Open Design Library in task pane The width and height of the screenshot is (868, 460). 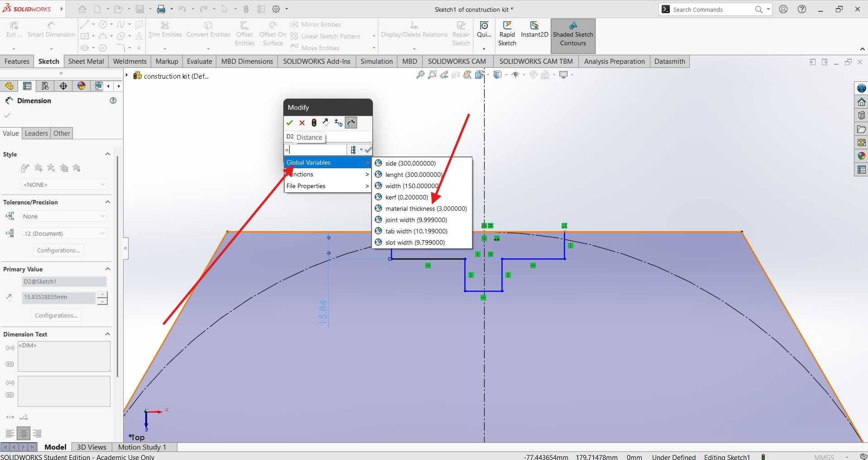click(861, 115)
